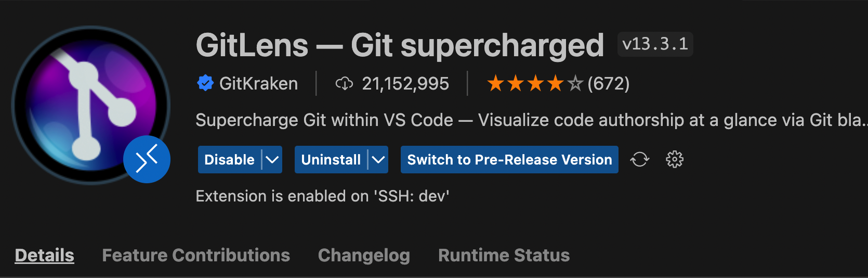Uninstall the GitLens extension

pyautogui.click(x=331, y=160)
